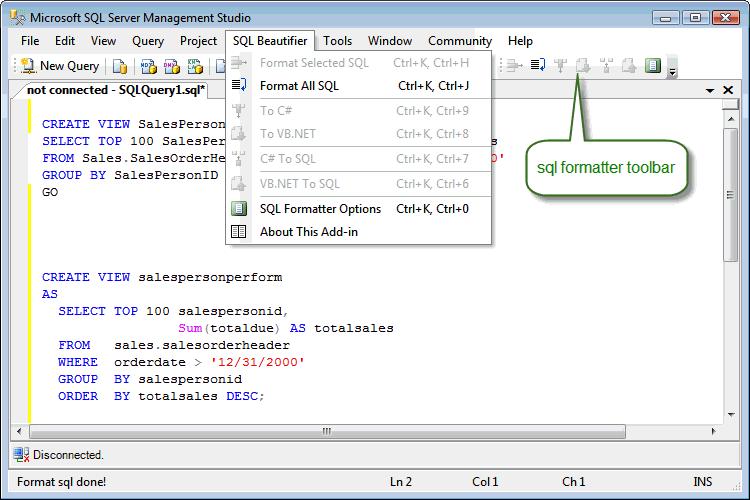Open the active files dropdown arrow

tap(710, 90)
